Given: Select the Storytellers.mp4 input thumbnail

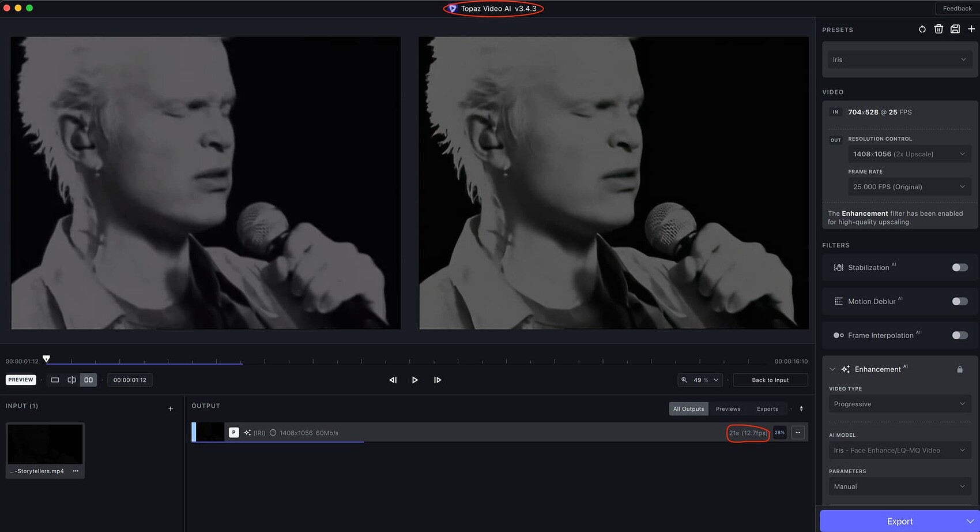Looking at the screenshot, I should point(44,444).
